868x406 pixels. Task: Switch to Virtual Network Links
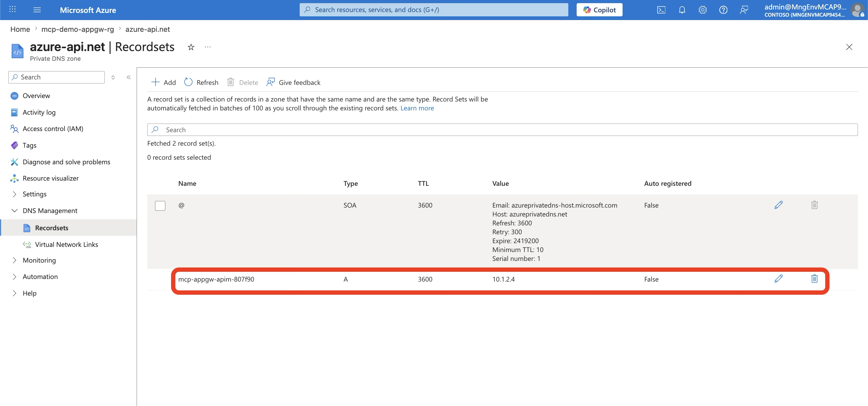point(66,244)
